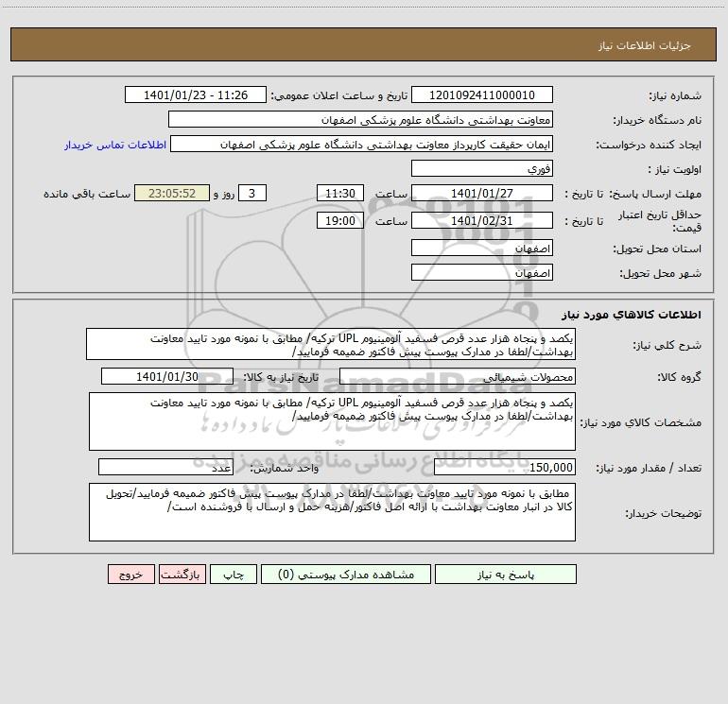The width and height of the screenshot is (728, 704).
Task: Click delivery city field 'اصفهان'
Action: click(x=482, y=273)
